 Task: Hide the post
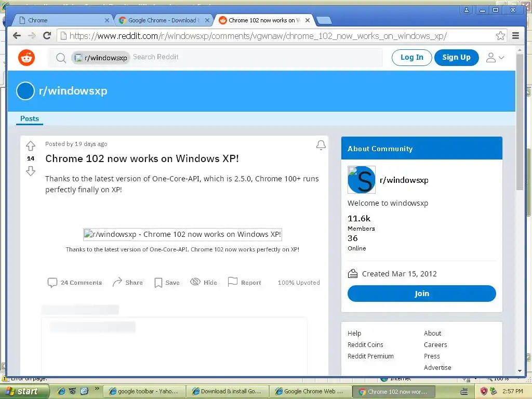[x=204, y=282]
